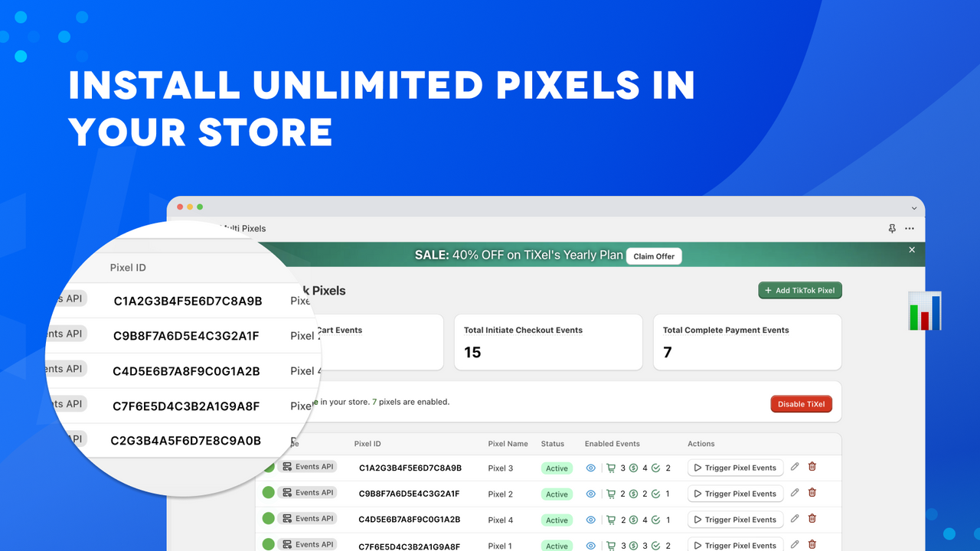Click the eye icon for Pixel 4
980x551 pixels.
coord(590,520)
